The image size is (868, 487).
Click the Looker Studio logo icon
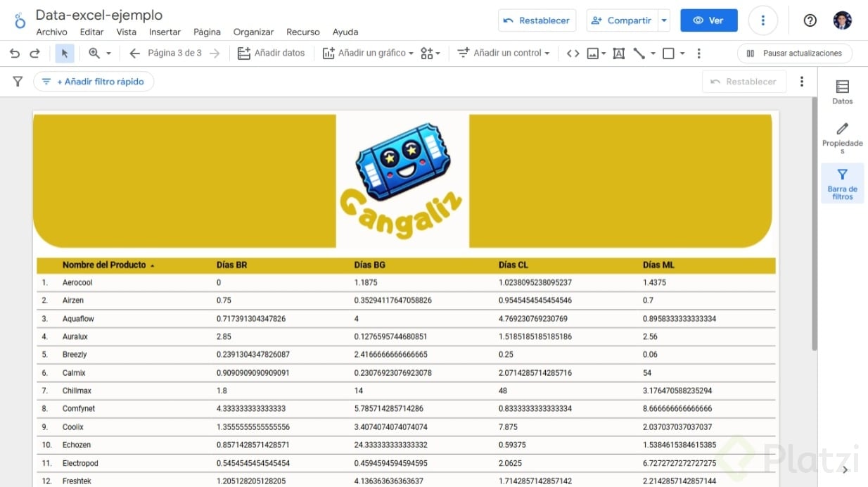click(20, 20)
